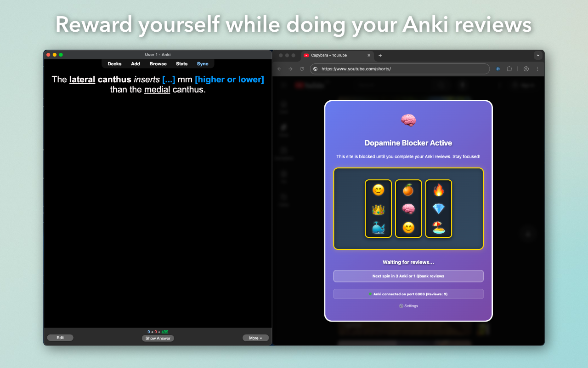Open Anki Stats
Screen dimensions: 588x368
pyautogui.click(x=182, y=64)
